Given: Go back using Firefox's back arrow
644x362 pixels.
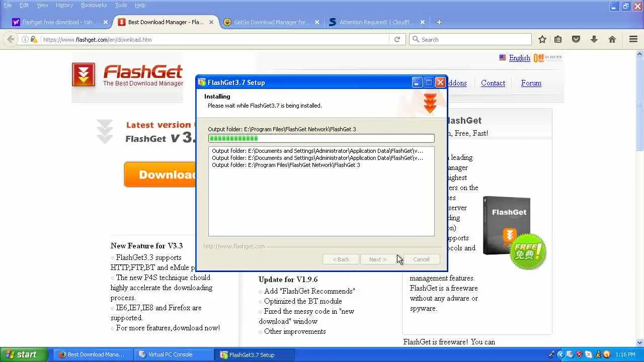Looking at the screenshot, I should point(11,39).
